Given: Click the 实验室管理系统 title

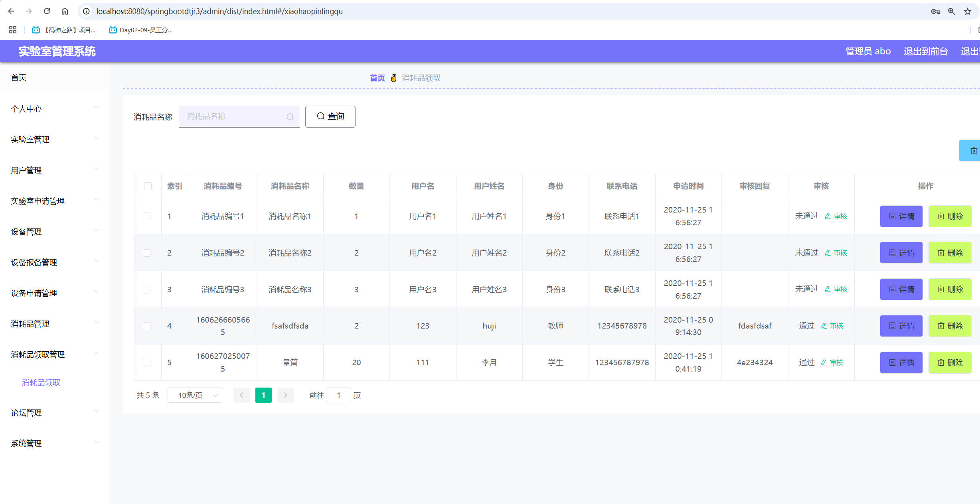Looking at the screenshot, I should pyautogui.click(x=57, y=51).
